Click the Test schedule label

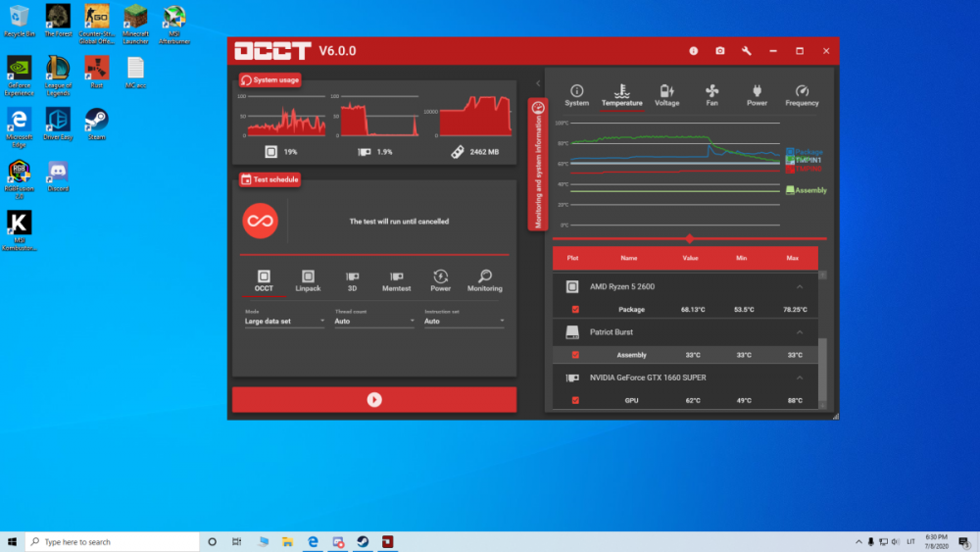click(x=270, y=179)
